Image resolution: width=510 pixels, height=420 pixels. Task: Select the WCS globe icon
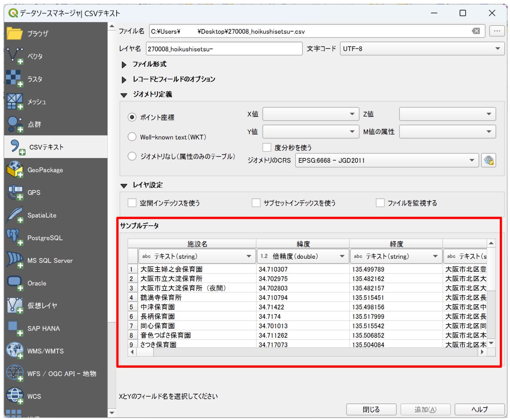point(15,396)
